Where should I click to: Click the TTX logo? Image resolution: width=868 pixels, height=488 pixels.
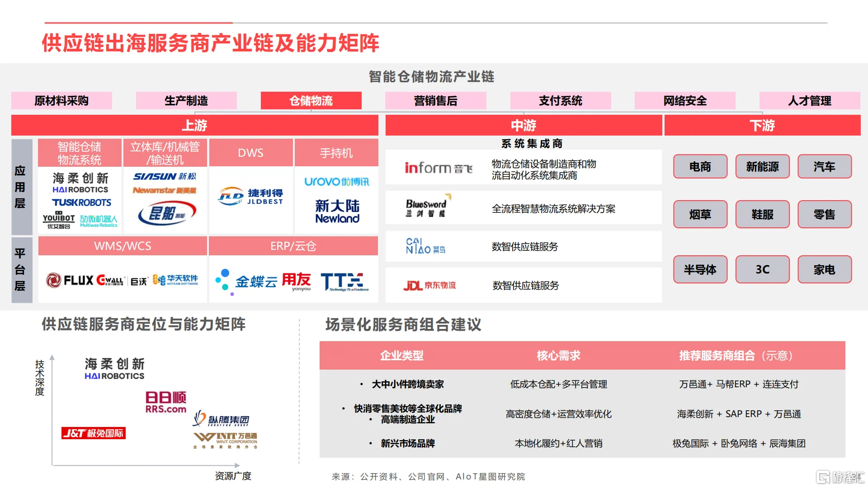[344, 282]
